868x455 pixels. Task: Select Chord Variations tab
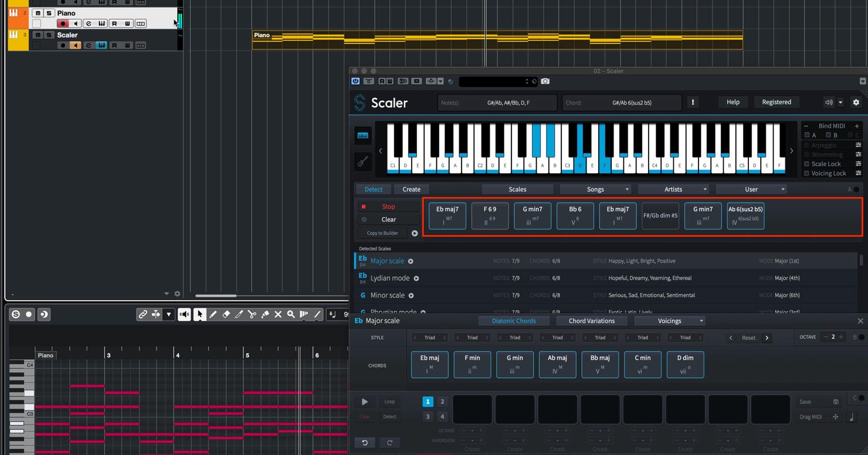[592, 321]
